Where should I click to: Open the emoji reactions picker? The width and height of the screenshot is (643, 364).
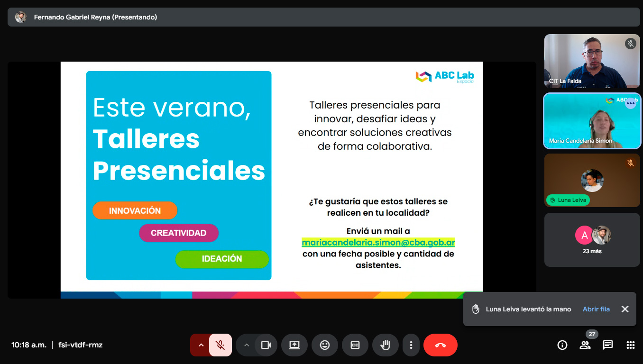point(325,345)
